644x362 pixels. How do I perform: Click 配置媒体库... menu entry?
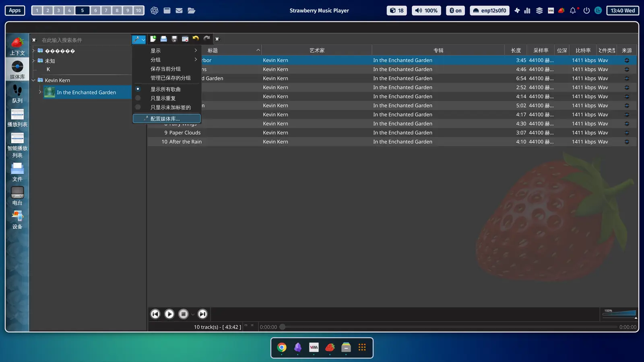pyautogui.click(x=167, y=119)
